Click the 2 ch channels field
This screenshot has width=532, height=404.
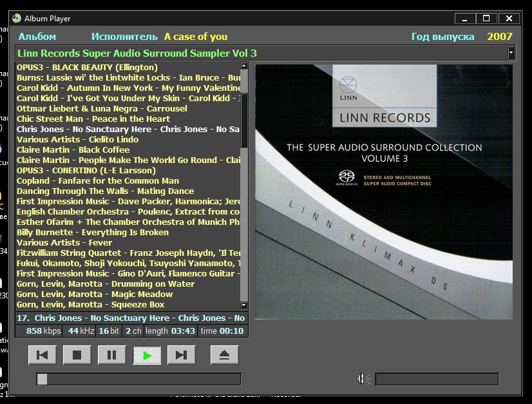133,331
